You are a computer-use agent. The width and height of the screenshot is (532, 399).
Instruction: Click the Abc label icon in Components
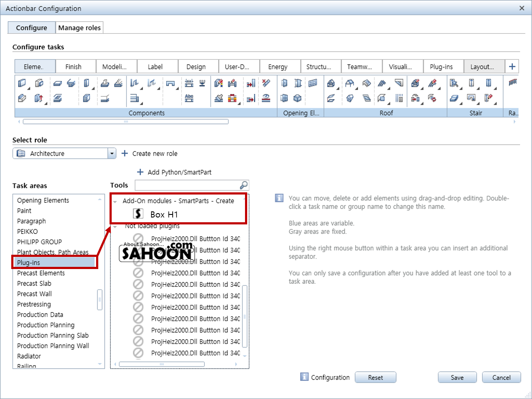(189, 98)
